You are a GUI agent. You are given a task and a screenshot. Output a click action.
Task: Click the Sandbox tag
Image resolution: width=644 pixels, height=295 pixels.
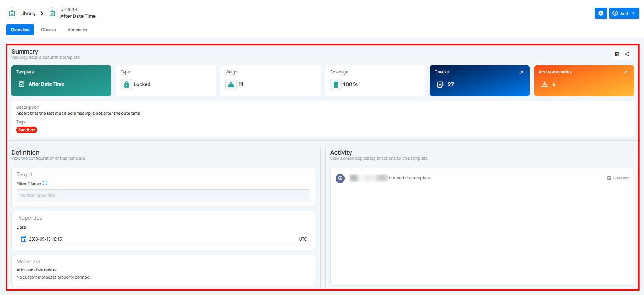point(26,130)
